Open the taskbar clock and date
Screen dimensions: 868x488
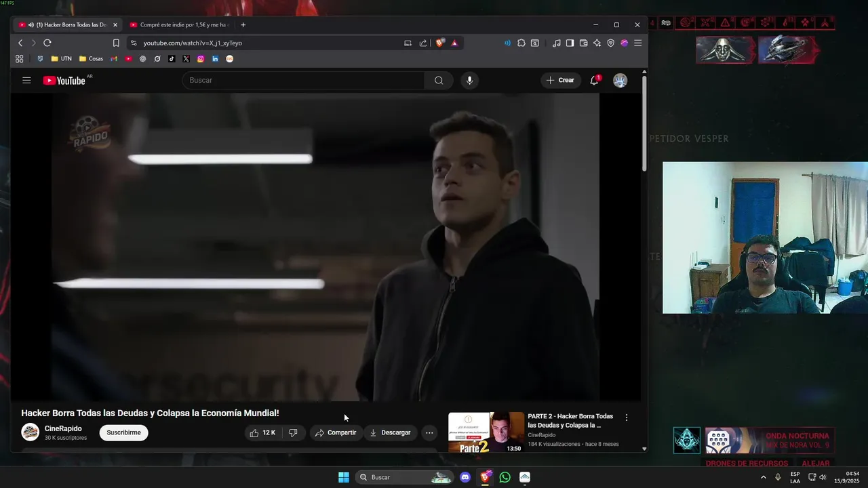tap(846, 477)
